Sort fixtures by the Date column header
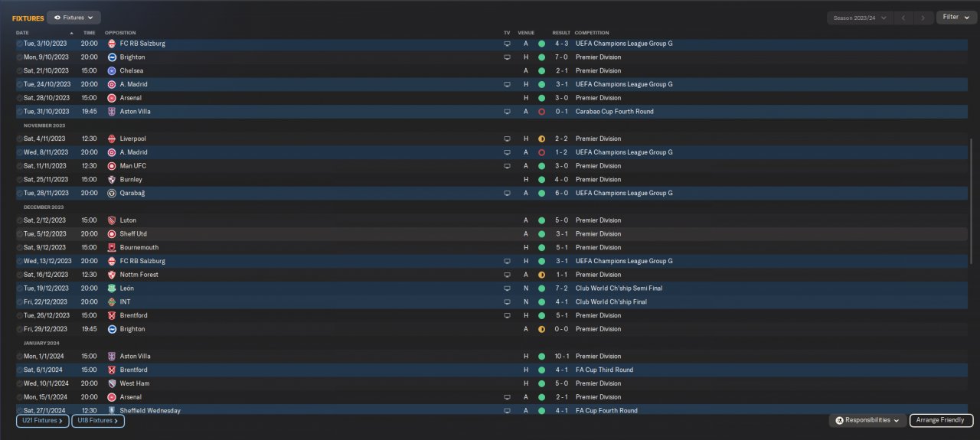Viewport: 980px width, 440px height. pos(22,33)
